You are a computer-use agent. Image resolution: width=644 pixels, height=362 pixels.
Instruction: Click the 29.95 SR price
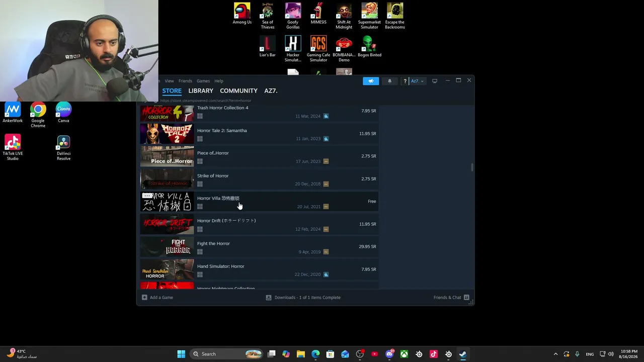click(x=367, y=247)
